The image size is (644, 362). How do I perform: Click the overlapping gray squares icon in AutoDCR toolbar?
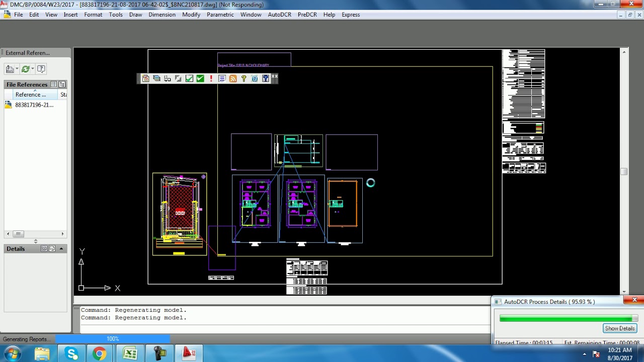[178, 78]
